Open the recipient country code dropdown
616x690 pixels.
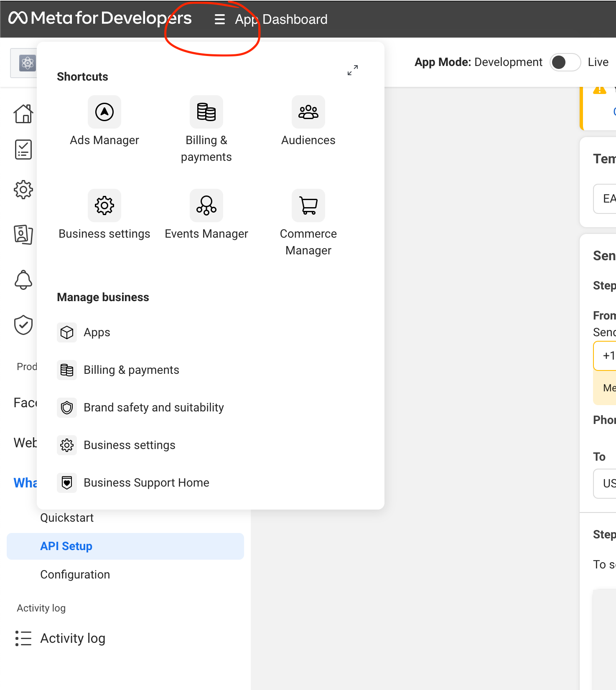605,484
